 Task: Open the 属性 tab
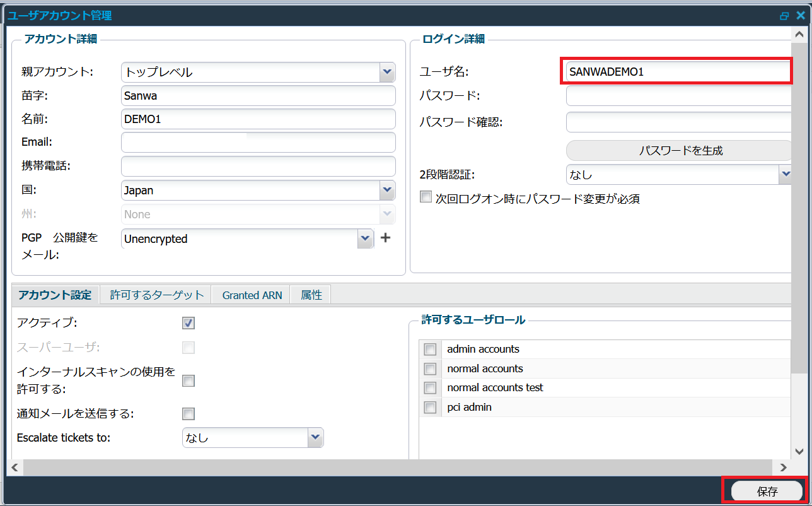[x=311, y=295]
